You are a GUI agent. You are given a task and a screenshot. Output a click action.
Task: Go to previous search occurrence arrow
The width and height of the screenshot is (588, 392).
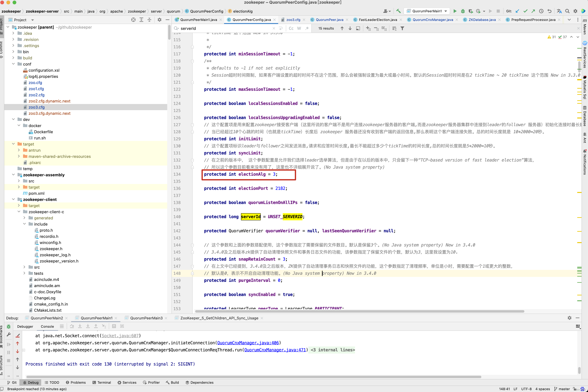(342, 28)
